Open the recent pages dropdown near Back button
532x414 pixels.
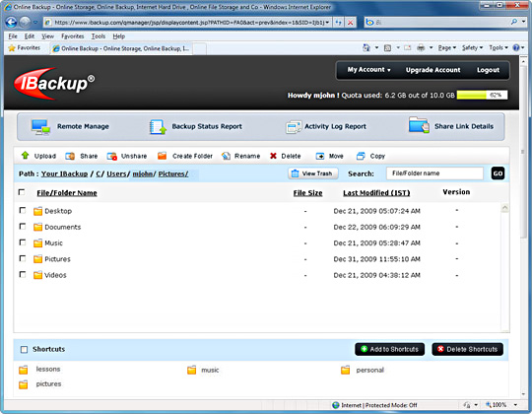(35, 23)
